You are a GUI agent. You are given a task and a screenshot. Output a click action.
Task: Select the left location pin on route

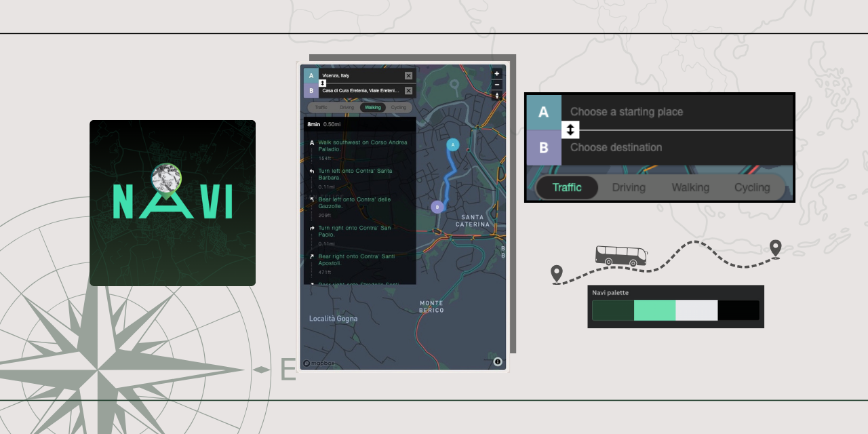point(557,275)
